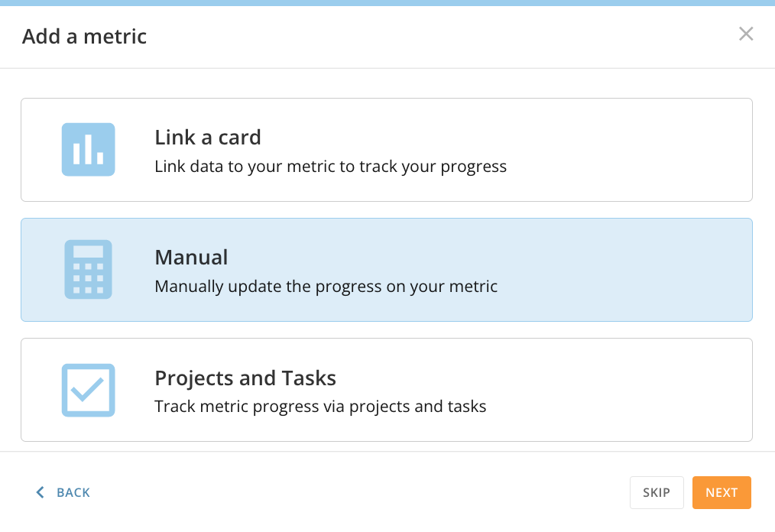Click "Manually update the progress" description text
The image size is (775, 532).
coord(326,287)
